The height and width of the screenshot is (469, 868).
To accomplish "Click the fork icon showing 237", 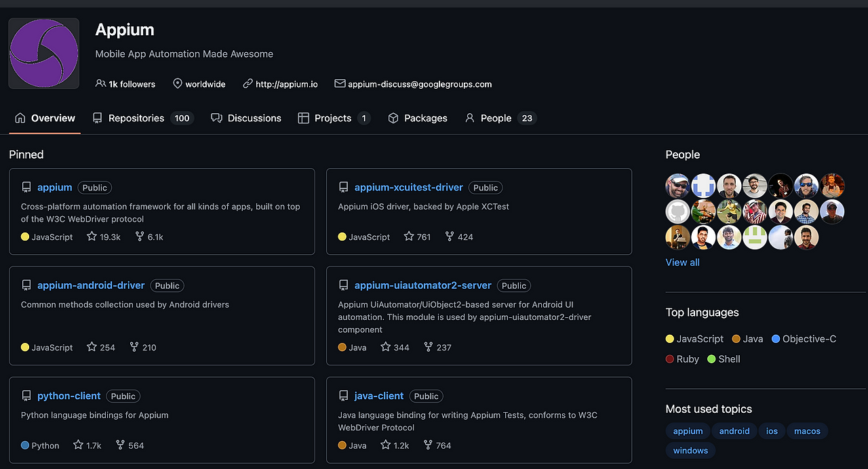I will [x=428, y=347].
